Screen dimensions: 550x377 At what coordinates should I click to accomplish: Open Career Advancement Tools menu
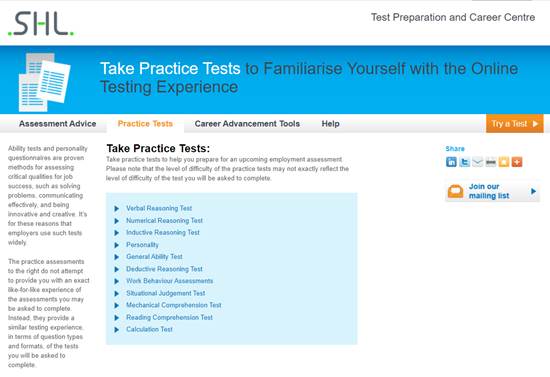[x=247, y=124]
